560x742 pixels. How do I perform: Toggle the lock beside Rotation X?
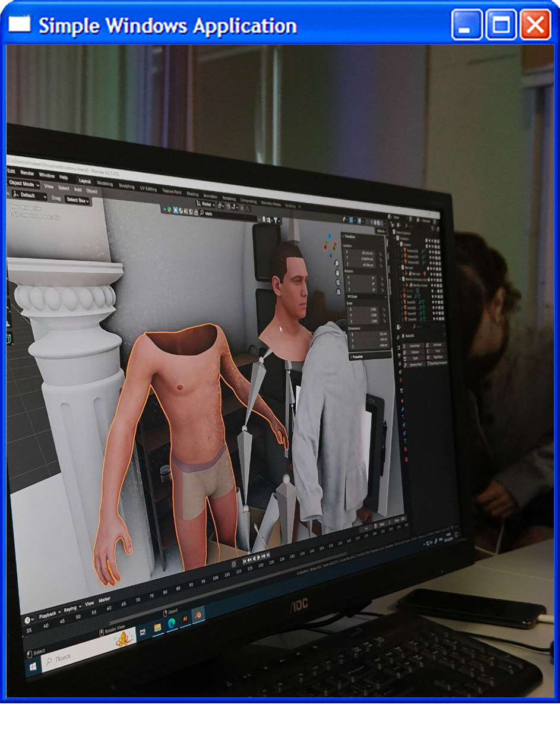[382, 279]
